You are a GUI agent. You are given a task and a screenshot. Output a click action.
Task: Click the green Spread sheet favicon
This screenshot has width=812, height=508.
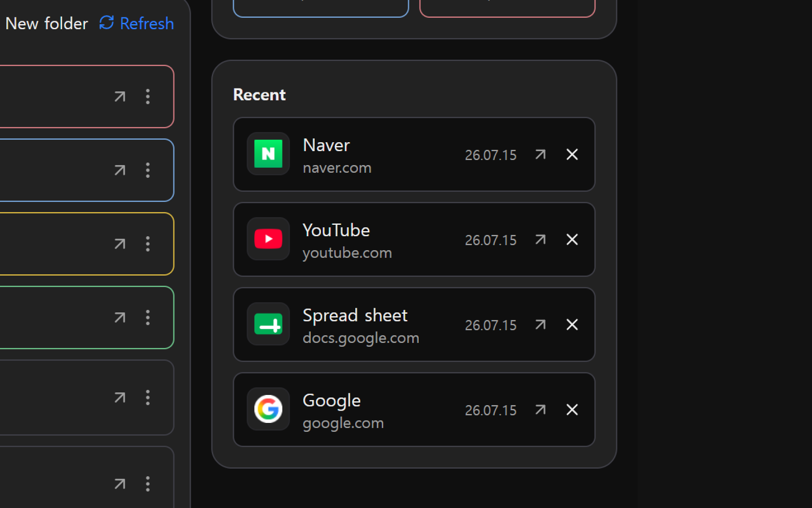[268, 324]
